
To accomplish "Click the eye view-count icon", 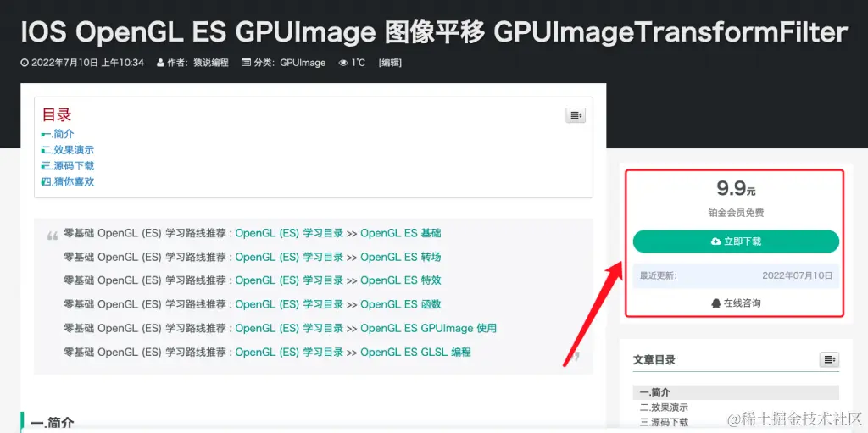I will tap(344, 63).
